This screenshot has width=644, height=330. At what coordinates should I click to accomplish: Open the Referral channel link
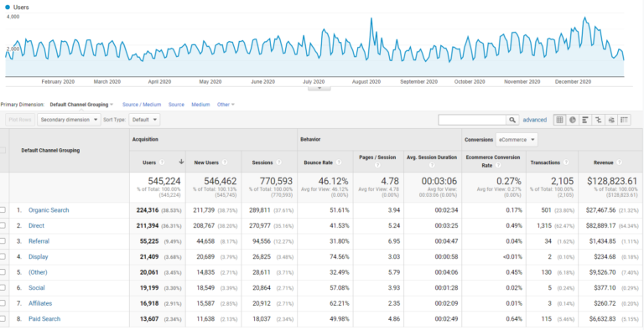click(39, 241)
